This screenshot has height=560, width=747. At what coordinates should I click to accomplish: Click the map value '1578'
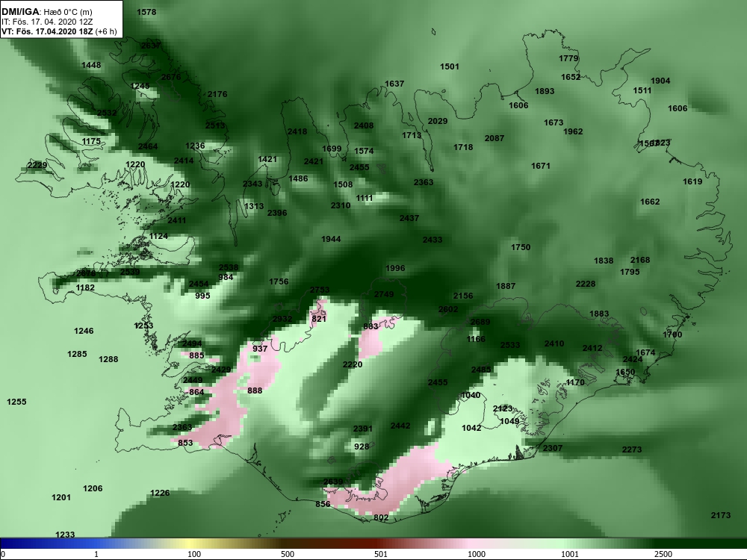click(x=146, y=13)
